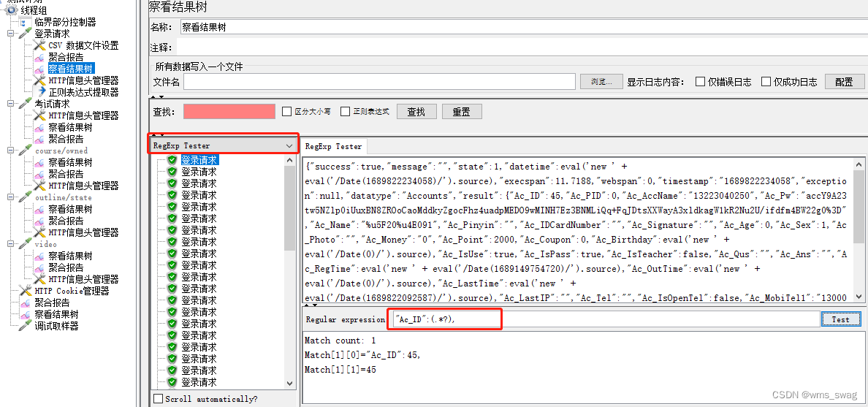This screenshot has height=407, width=868.
Task: Click the HTTP信息头管理器 icon under 考试请求
Action: 39,115
